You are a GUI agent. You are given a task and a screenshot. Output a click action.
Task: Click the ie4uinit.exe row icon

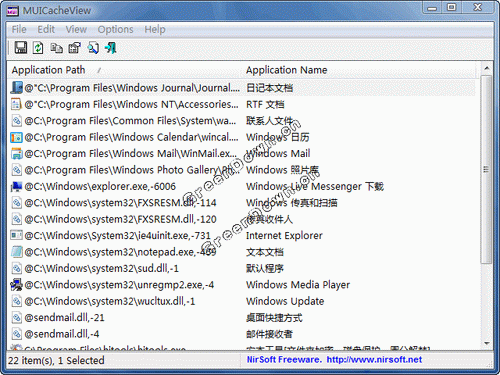pyautogui.click(x=16, y=235)
